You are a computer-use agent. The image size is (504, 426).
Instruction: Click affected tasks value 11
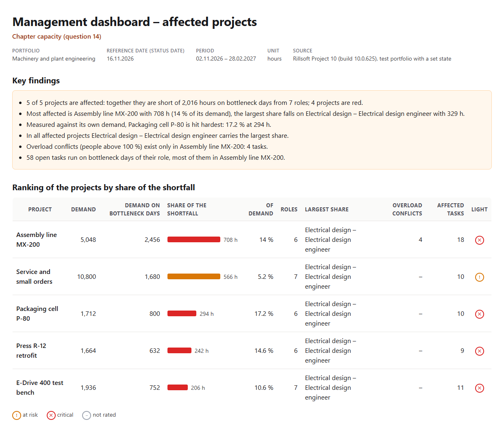(x=461, y=388)
